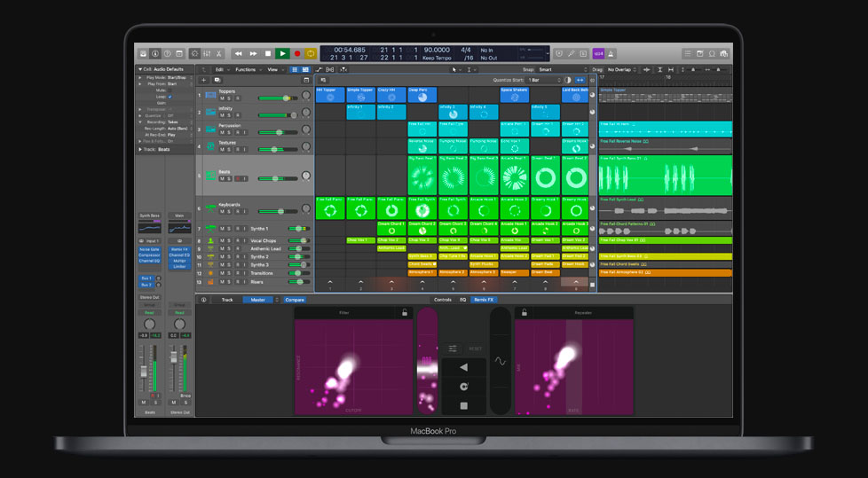
Task: Fast forward the playhead
Action: click(x=253, y=54)
